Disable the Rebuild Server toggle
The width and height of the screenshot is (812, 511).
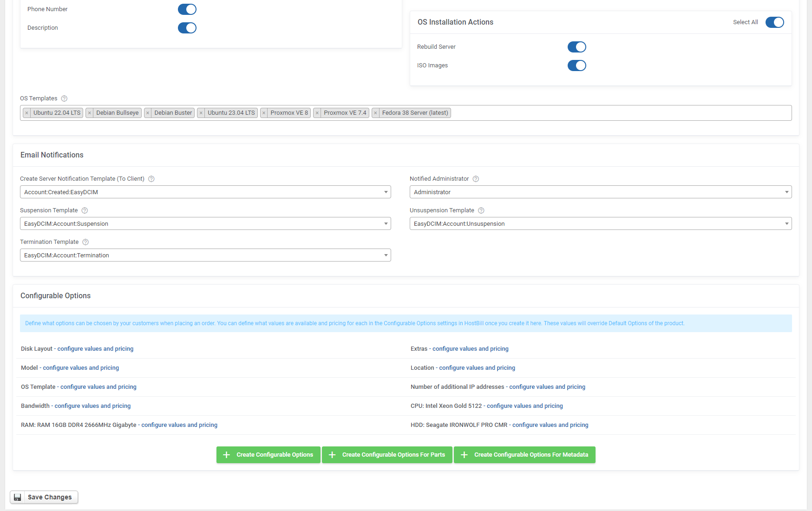[576, 47]
